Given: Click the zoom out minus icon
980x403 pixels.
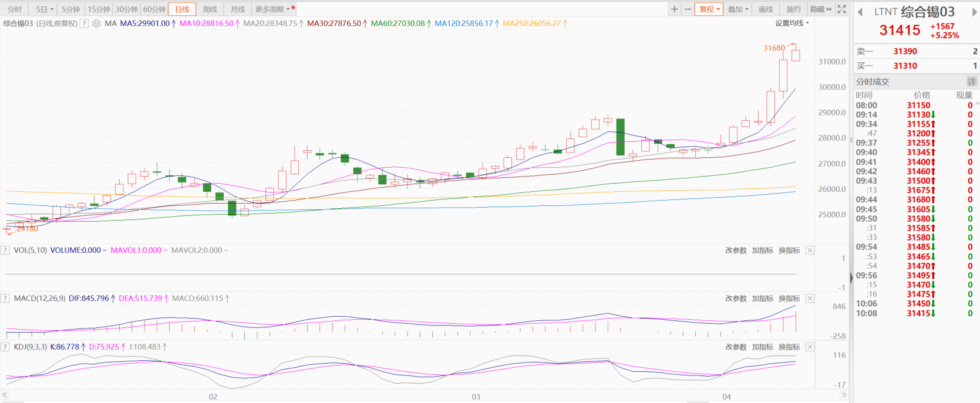Looking at the screenshot, I should [x=688, y=9].
